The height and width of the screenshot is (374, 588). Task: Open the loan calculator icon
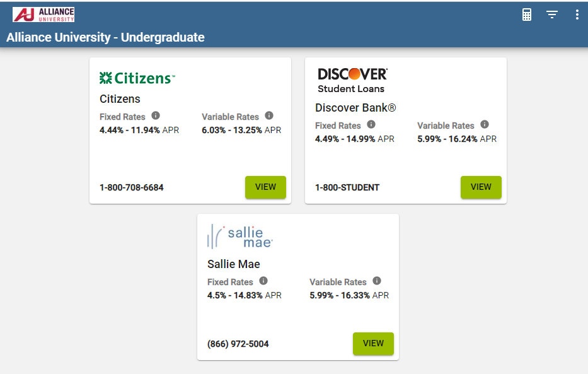(x=526, y=15)
